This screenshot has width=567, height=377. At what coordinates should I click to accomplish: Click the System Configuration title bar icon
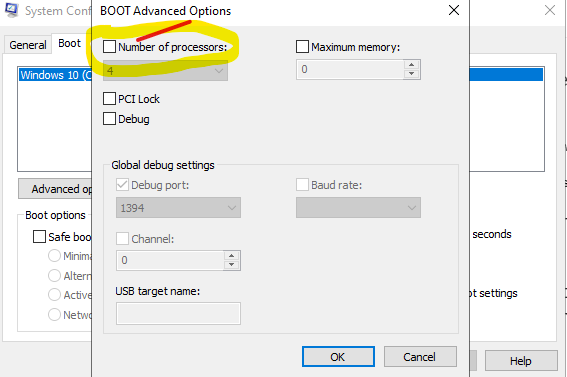pos(12,10)
